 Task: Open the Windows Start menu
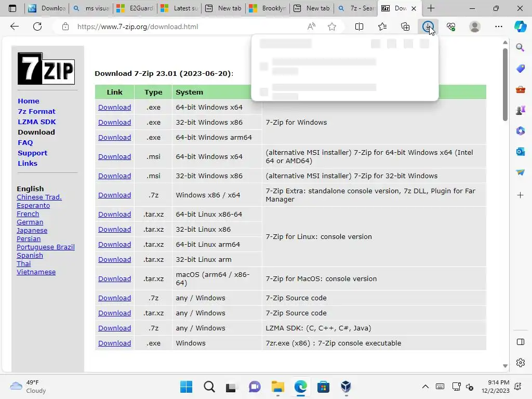[186, 387]
